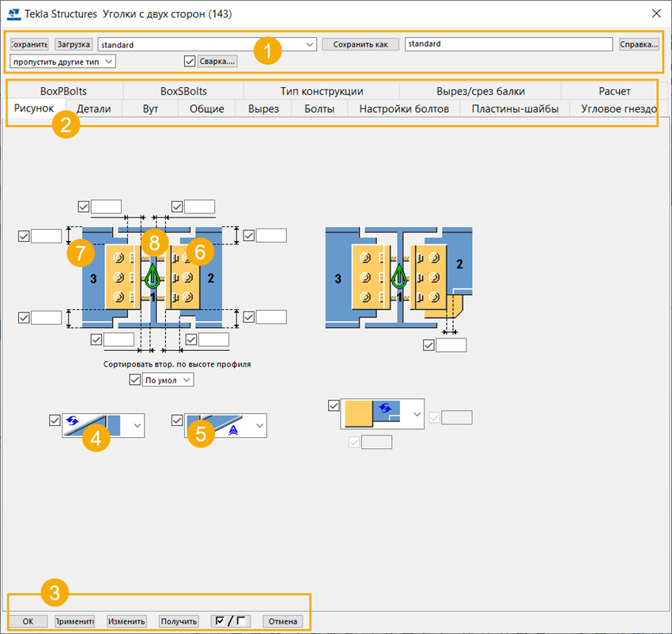
Task: Toggle checkbox for upper-left vertical offset field
Action: coord(24,236)
